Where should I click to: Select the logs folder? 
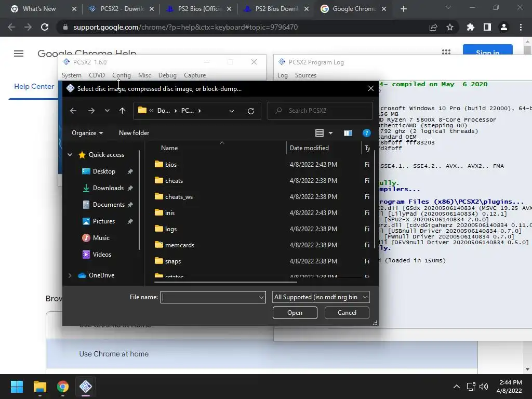(x=170, y=229)
